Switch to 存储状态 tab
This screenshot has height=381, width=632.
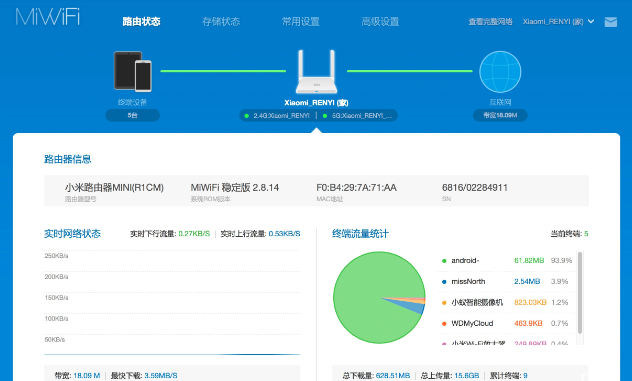click(221, 21)
